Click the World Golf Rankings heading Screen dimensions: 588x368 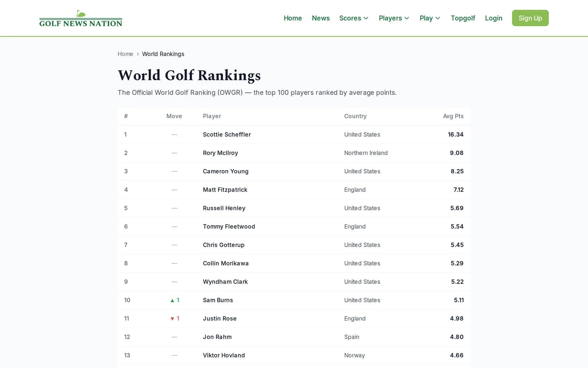coord(189,75)
